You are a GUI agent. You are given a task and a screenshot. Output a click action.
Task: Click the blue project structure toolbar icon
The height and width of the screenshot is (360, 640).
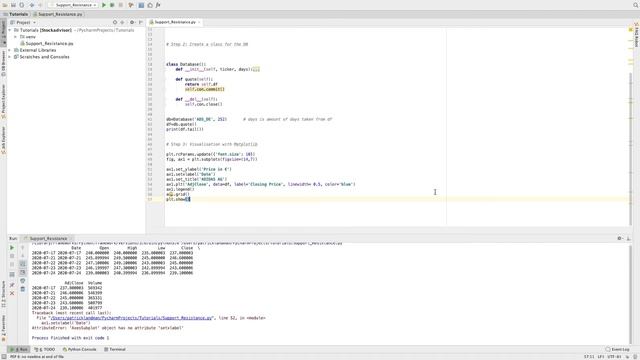coord(141,5)
